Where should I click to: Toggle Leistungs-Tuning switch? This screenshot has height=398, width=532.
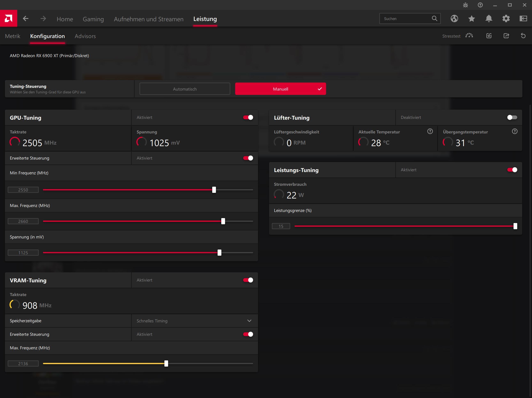tap(512, 170)
